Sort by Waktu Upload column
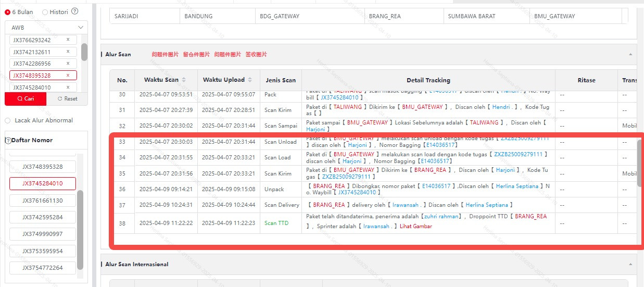 coord(250,80)
